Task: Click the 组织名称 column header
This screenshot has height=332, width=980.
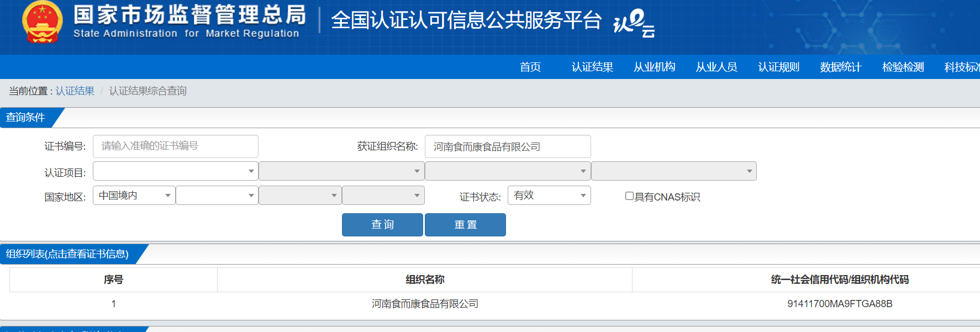Action: pyautogui.click(x=425, y=280)
